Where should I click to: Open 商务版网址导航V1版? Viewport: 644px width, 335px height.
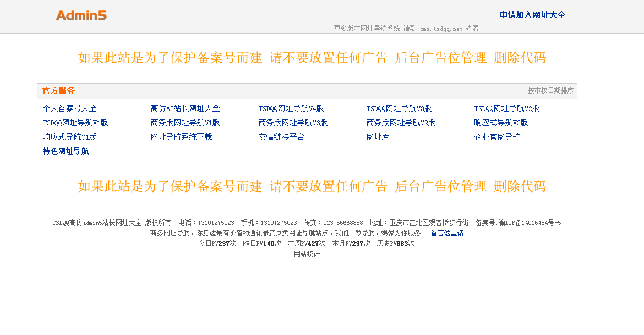click(x=184, y=123)
